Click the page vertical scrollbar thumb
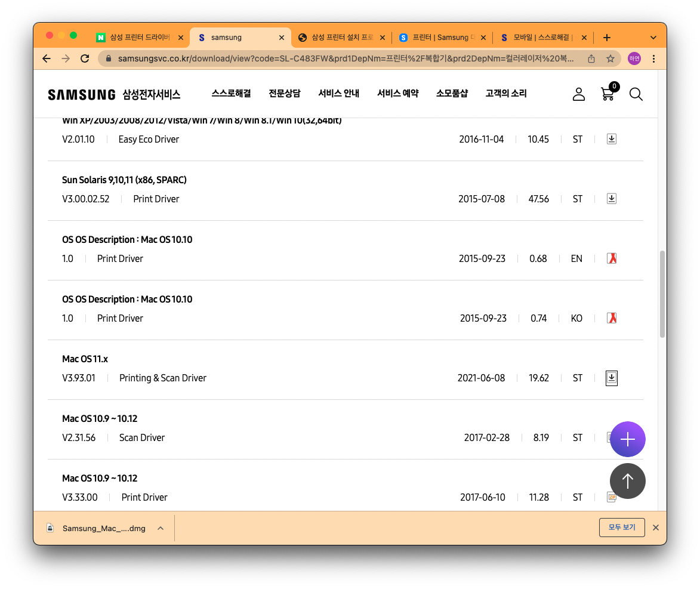 (x=662, y=294)
